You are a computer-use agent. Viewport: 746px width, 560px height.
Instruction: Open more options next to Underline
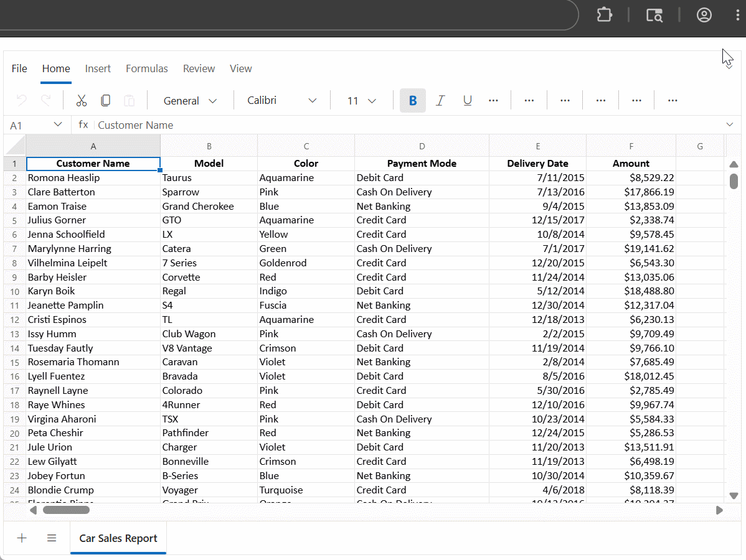click(493, 100)
